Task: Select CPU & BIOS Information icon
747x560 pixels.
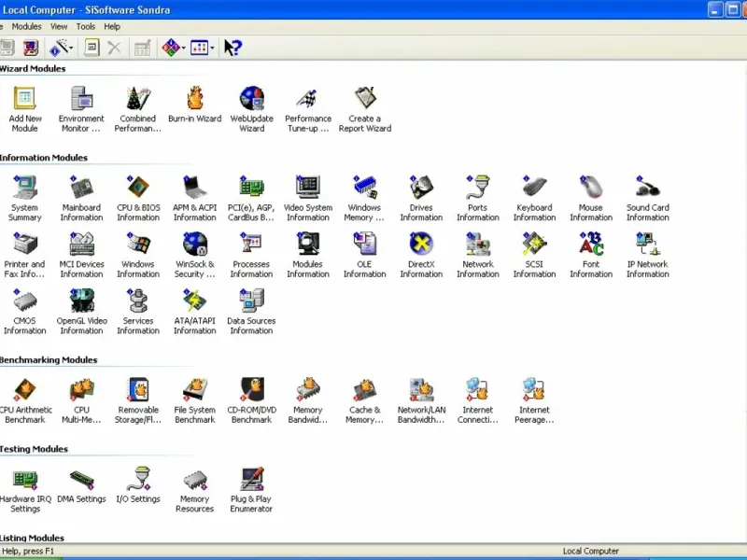Action: coord(138,198)
